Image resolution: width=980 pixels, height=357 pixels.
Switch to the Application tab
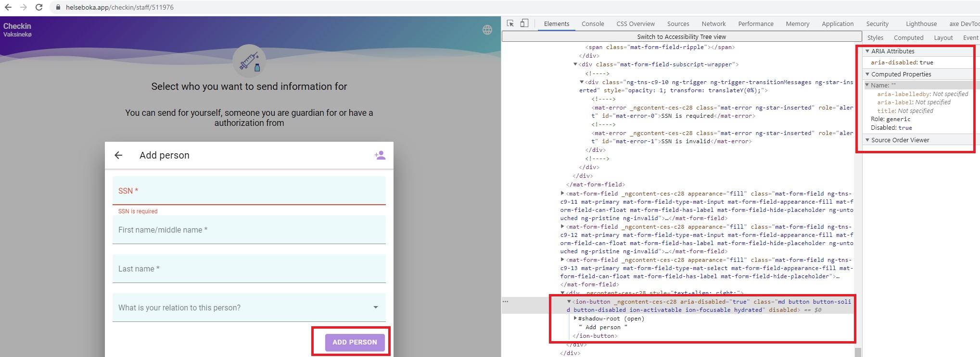click(838, 24)
